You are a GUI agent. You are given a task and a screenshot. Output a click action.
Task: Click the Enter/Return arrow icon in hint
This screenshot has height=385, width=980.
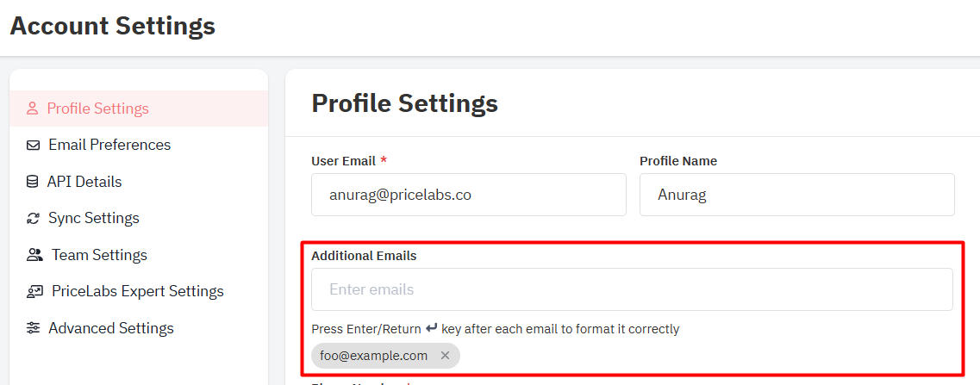click(x=431, y=328)
